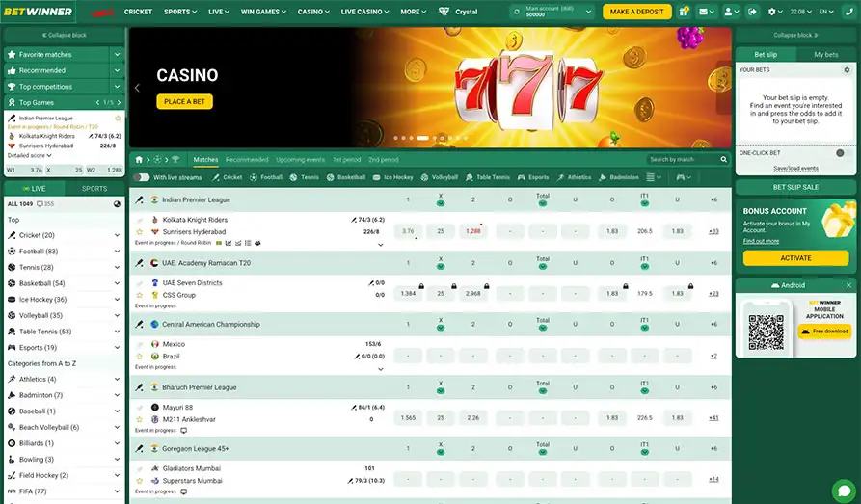Screen dimensions: 861x504
Task: Switch to SPORTS tab in left panel
Action: pyautogui.click(x=94, y=188)
